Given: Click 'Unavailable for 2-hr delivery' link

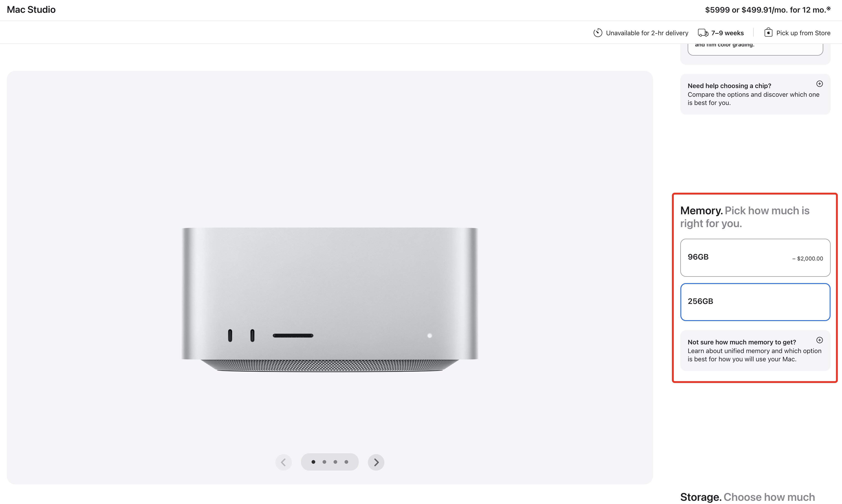Looking at the screenshot, I should [x=647, y=33].
